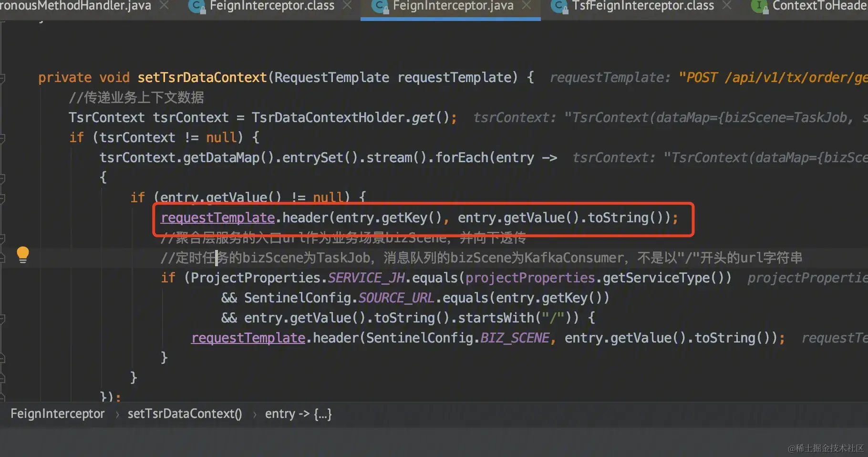Click the tsrContext debug hint beside TsrDataContextHolder.get()
The height and width of the screenshot is (457, 868).
coord(671,117)
